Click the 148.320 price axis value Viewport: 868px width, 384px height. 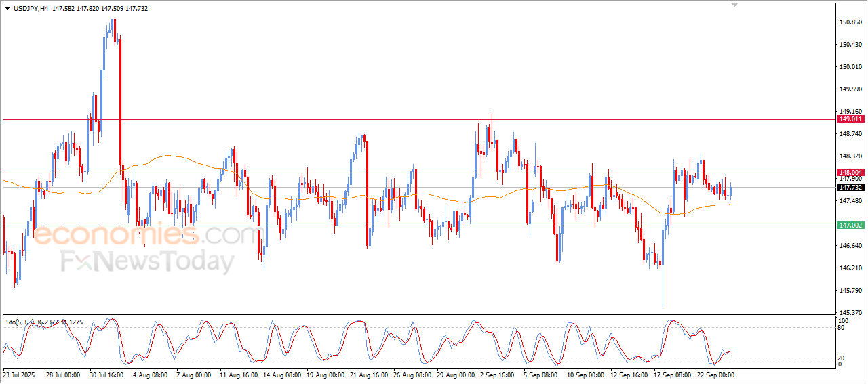(851, 156)
